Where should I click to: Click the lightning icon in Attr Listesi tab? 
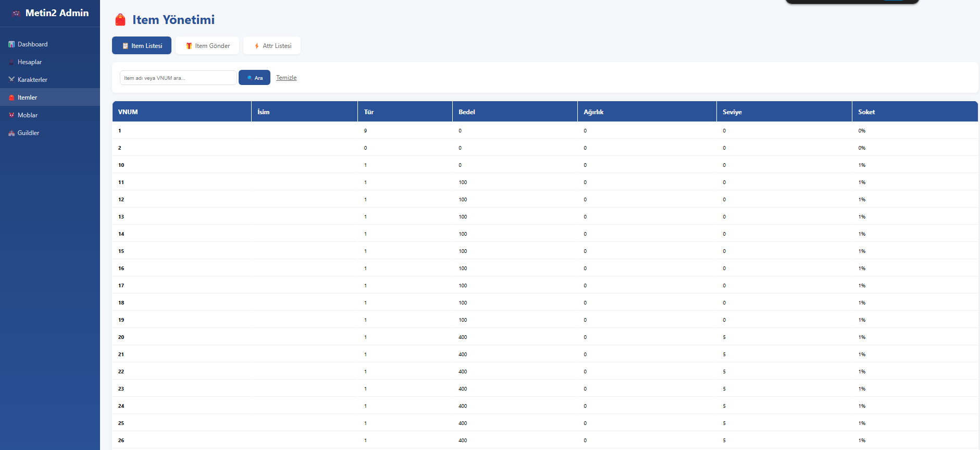257,46
